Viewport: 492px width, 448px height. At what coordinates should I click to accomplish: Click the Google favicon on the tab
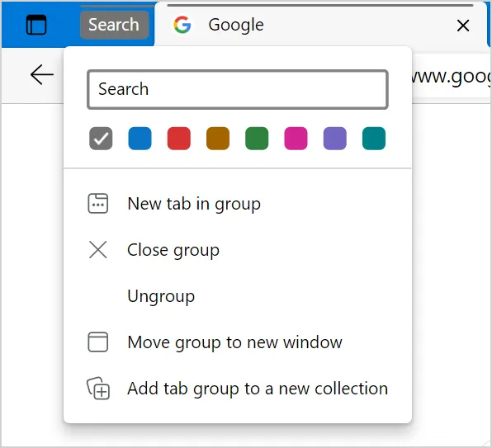182,25
